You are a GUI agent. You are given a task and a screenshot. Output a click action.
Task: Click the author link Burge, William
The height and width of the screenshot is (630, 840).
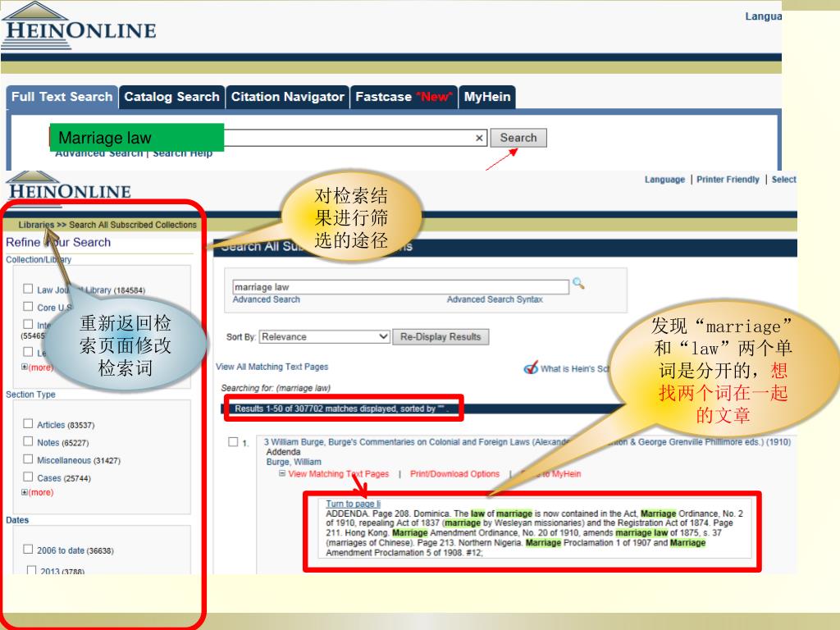(294, 462)
